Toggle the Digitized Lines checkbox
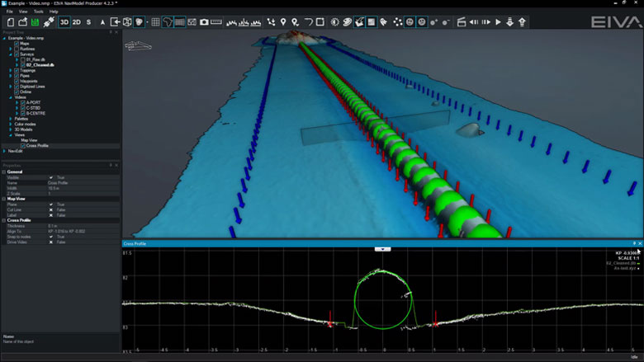644x362 pixels. click(17, 87)
